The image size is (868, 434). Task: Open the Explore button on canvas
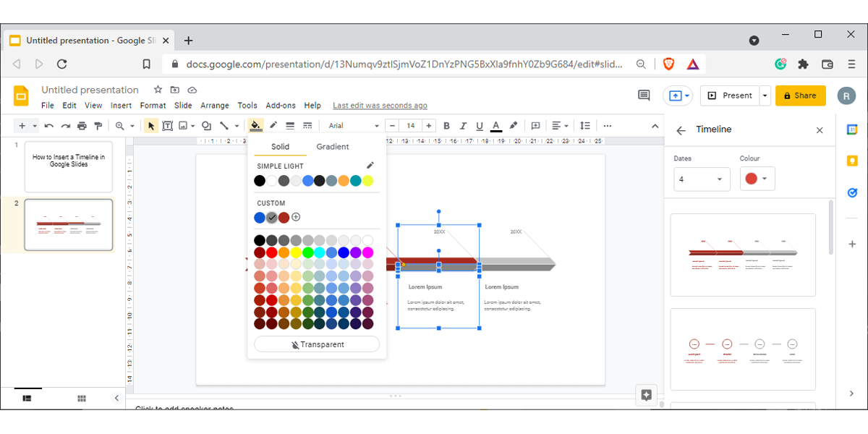(647, 395)
